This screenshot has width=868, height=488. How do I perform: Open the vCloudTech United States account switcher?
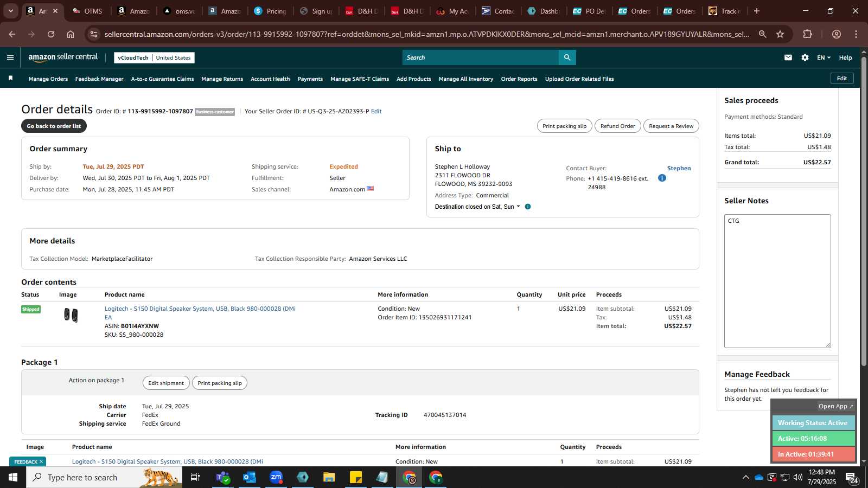pos(155,57)
